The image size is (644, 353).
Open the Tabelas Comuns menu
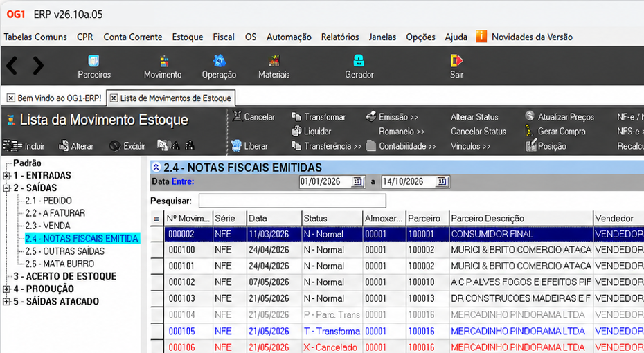(x=35, y=37)
